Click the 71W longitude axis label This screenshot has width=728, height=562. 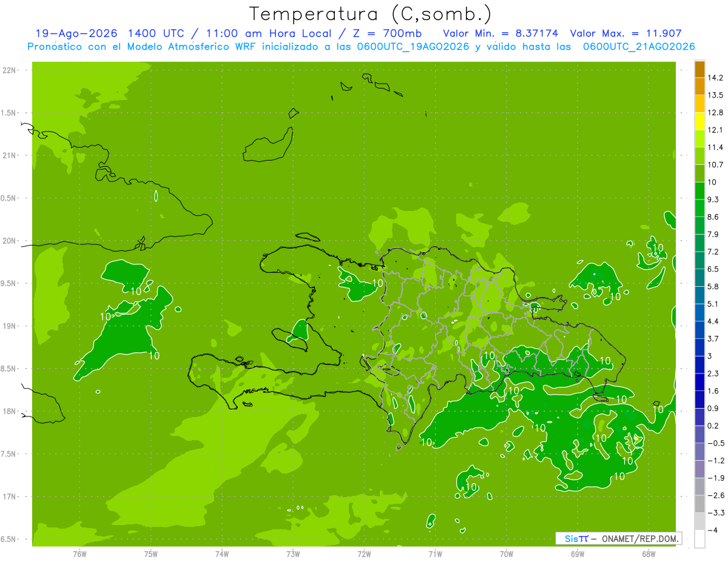[435, 554]
